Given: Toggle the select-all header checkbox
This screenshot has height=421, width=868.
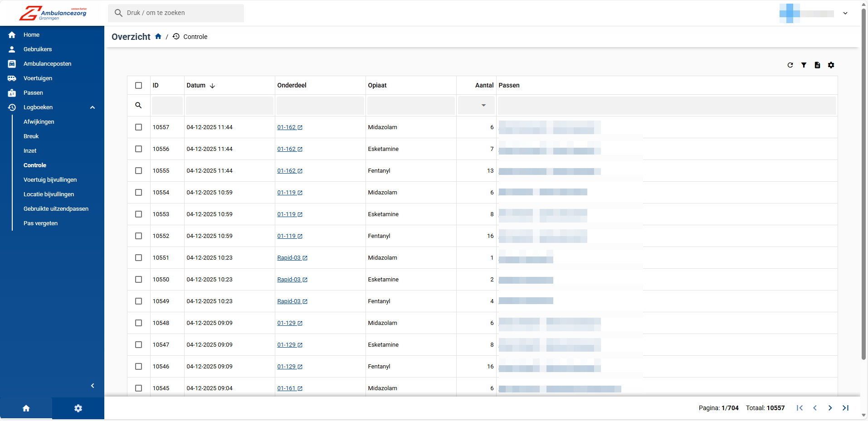Looking at the screenshot, I should 139,86.
